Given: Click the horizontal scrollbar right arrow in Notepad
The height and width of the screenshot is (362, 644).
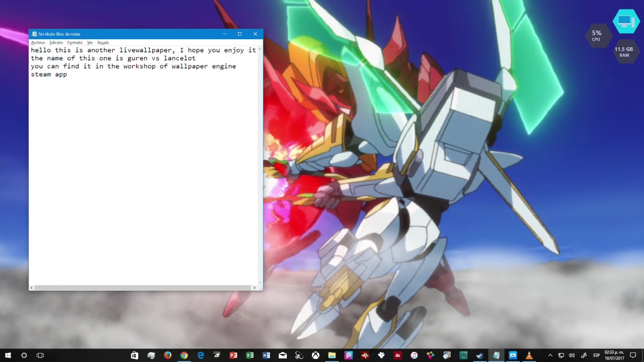Looking at the screenshot, I should 255,288.
